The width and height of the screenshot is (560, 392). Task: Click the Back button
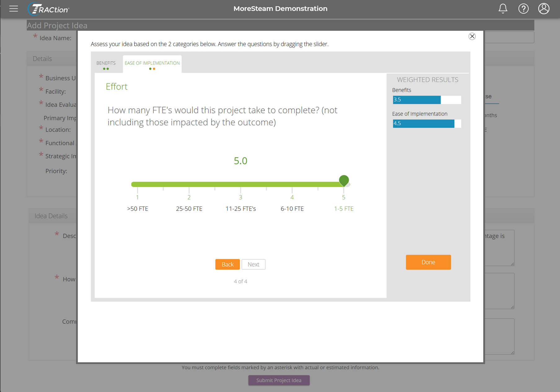click(x=227, y=264)
